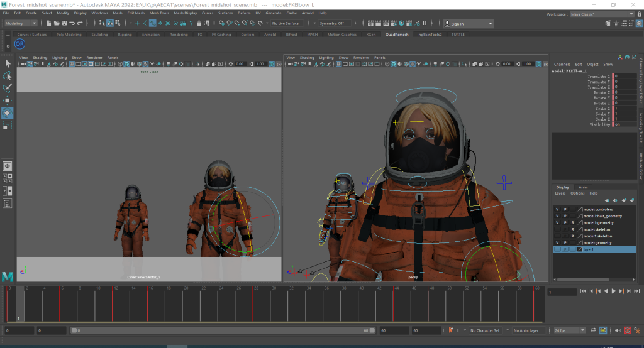Switch to the ngSkinTools2 shelf tab
The image size is (644, 348).
[430, 35]
